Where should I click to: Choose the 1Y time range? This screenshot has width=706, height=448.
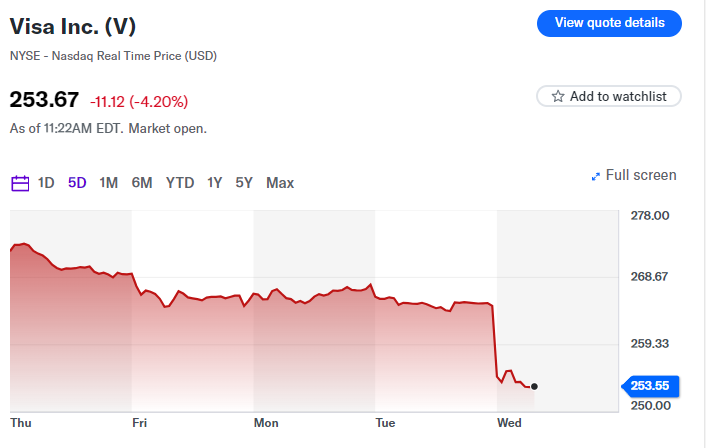pos(215,183)
